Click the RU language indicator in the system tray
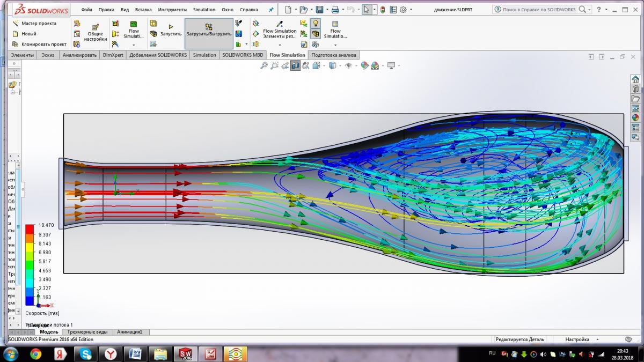The image size is (644, 362). tap(492, 353)
